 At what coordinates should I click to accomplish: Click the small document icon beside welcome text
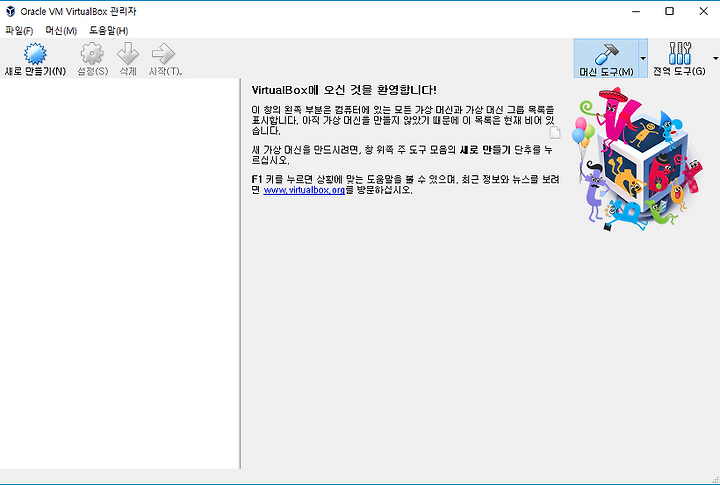(x=555, y=132)
